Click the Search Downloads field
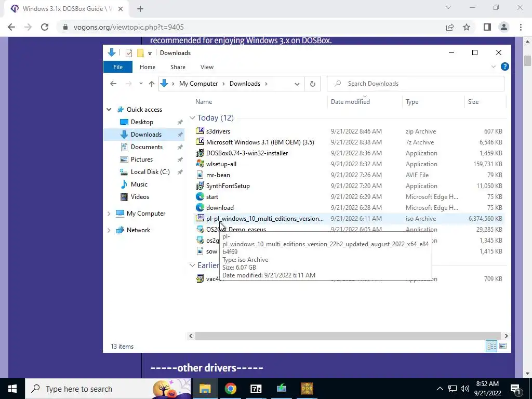 (416, 84)
